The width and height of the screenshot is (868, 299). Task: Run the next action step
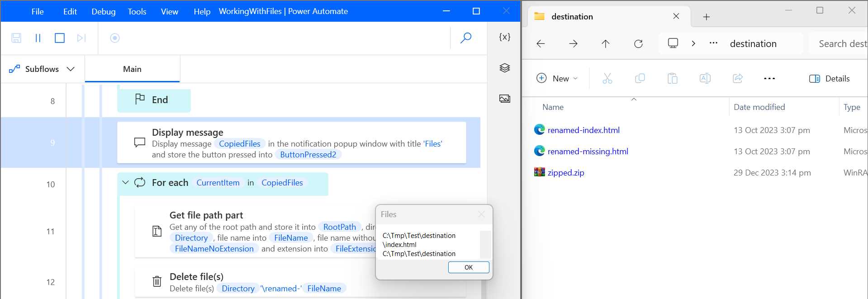pyautogui.click(x=81, y=38)
